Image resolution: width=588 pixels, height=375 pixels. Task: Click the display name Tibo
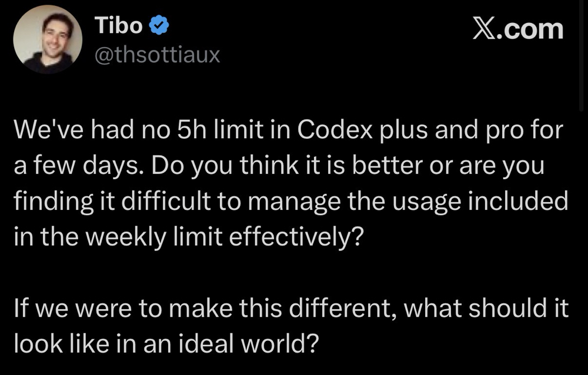coord(119,25)
